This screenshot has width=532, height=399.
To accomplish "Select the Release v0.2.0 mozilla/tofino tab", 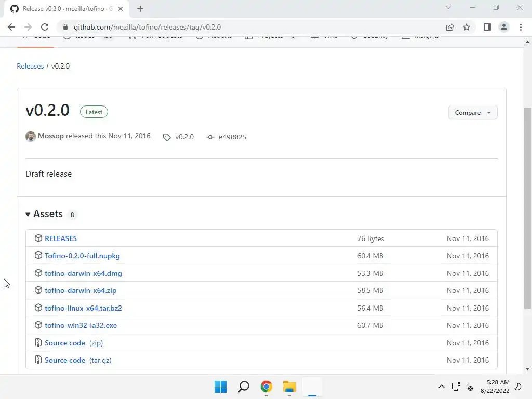I will pyautogui.click(x=66, y=9).
